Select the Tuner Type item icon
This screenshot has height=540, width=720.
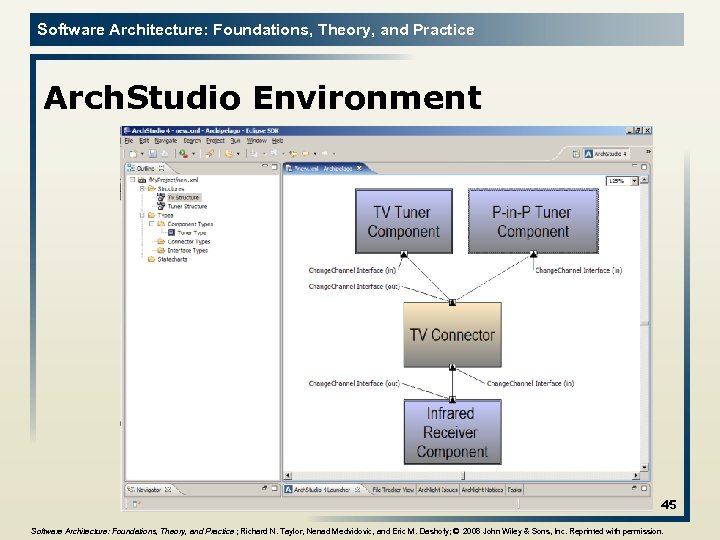tap(171, 233)
